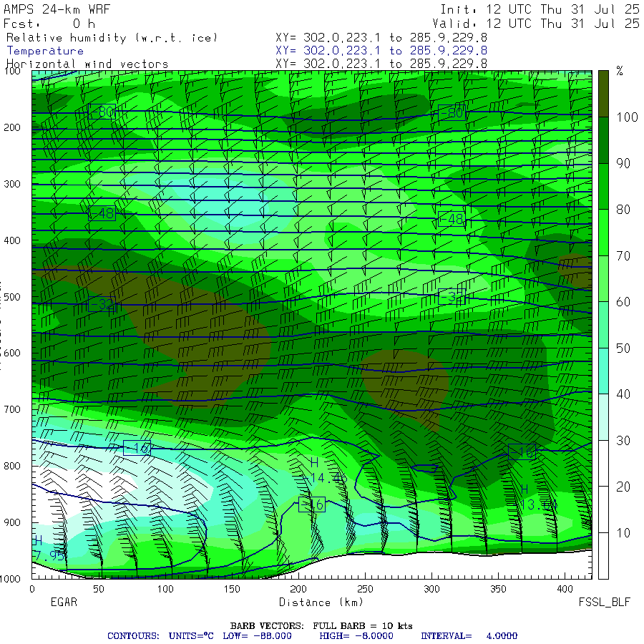Click the cyan colorbar segment between 40 and 50
644x644 pixels.
coord(603,371)
